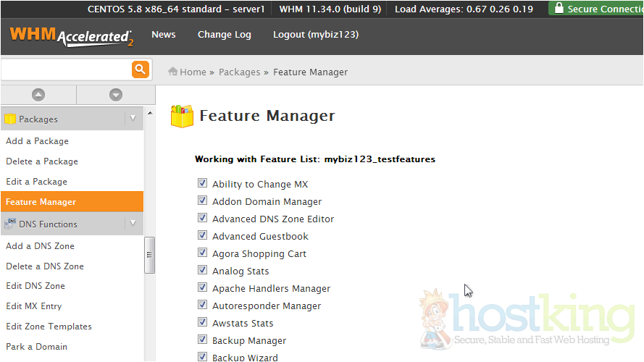Click the Home icon in breadcrumb
Screen dimensions: 644x362
pyautogui.click(x=173, y=72)
